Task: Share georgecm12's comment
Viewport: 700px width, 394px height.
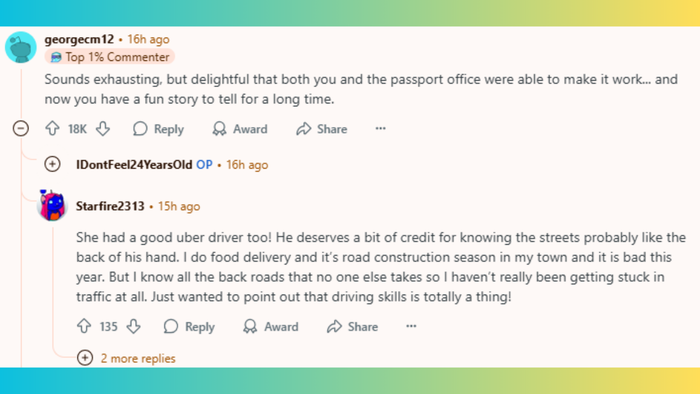Action: point(322,129)
